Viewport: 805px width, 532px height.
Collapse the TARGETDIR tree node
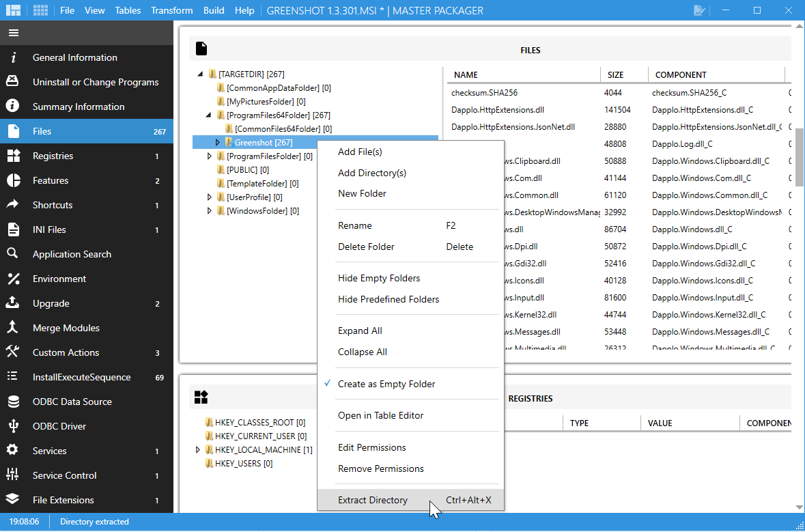click(x=200, y=74)
